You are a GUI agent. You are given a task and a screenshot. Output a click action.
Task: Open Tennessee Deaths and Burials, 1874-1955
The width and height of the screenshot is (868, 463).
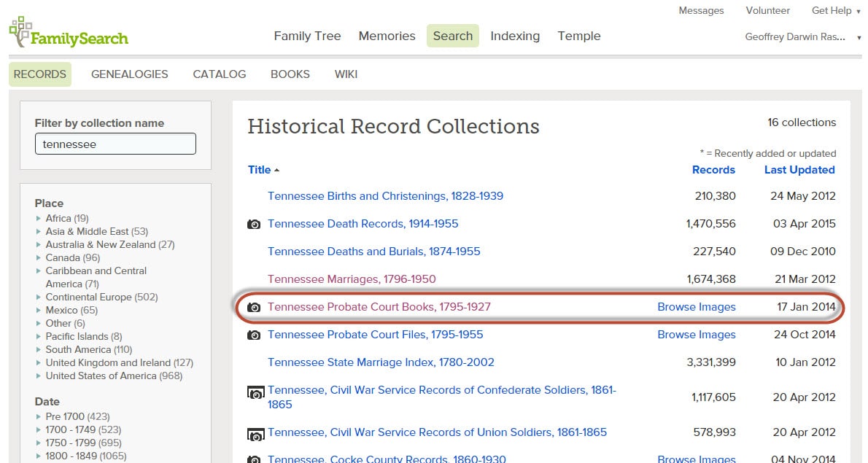[373, 251]
